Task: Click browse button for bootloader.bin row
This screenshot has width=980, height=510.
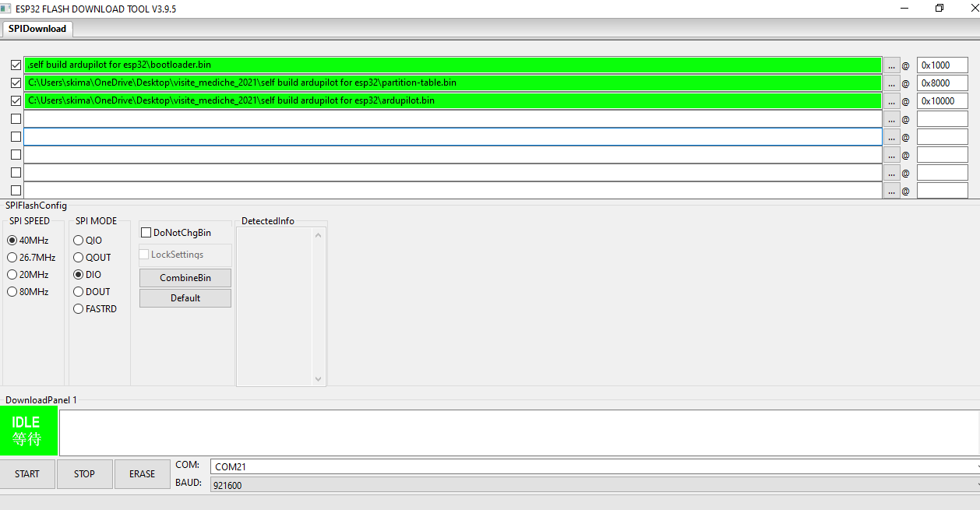Action: click(891, 65)
